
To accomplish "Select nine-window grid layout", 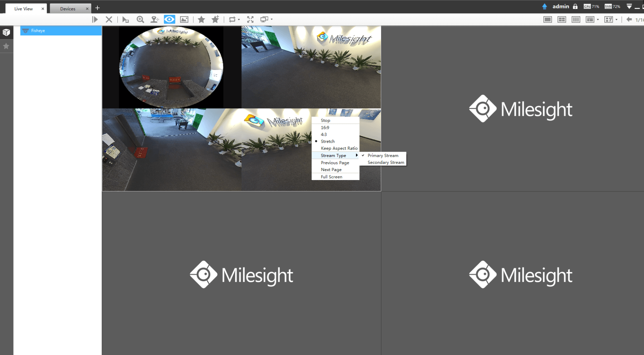I will tap(576, 19).
